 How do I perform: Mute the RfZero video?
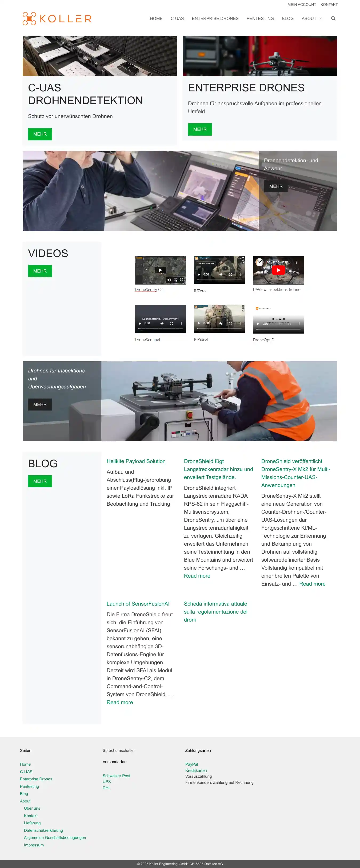tap(221, 275)
